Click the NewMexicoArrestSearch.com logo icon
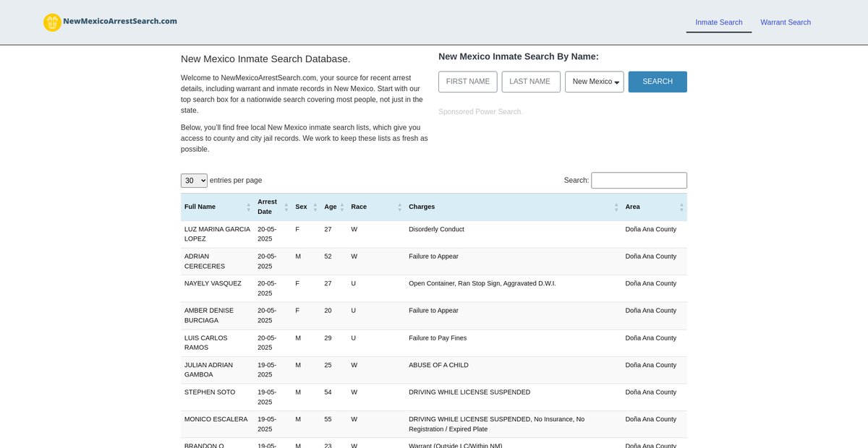Image resolution: width=868 pixels, height=448 pixels. 52,22
